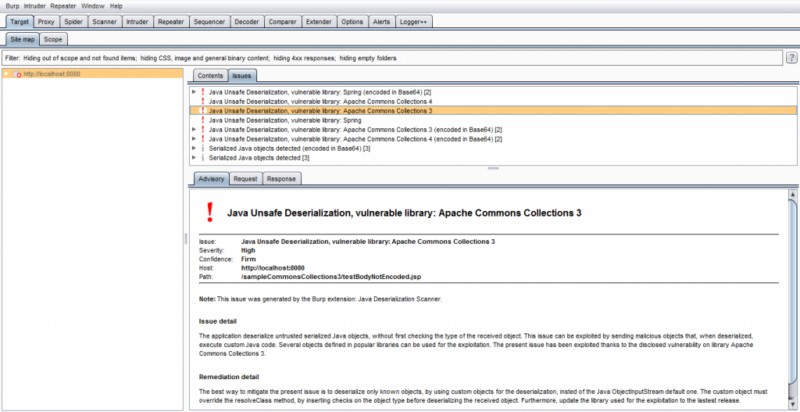Expand Serialized Java objects detected [3] group
This screenshot has width=800, height=412.
coord(194,158)
